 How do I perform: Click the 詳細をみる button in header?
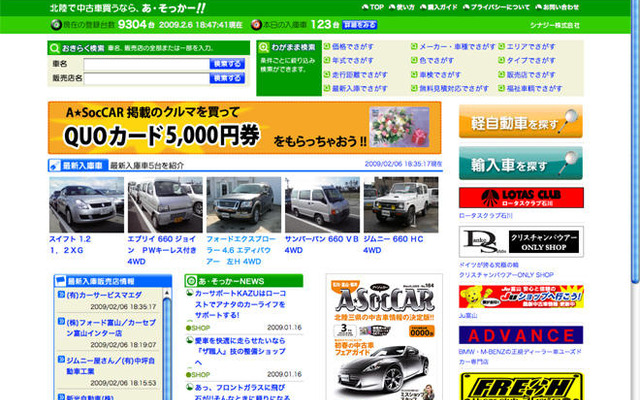click(x=359, y=25)
